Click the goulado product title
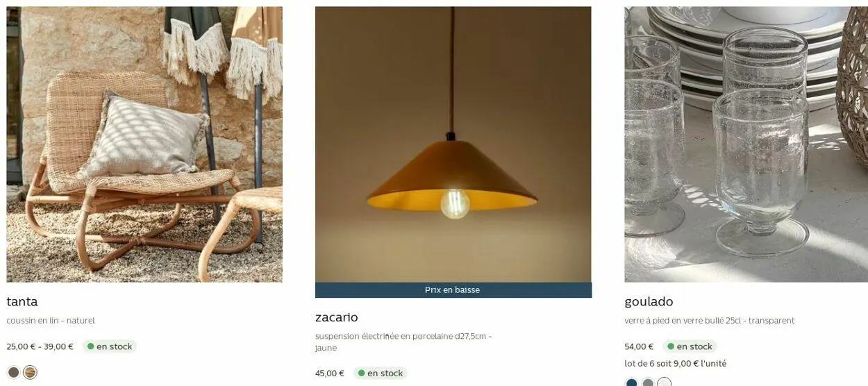This screenshot has width=868, height=386. point(649,302)
